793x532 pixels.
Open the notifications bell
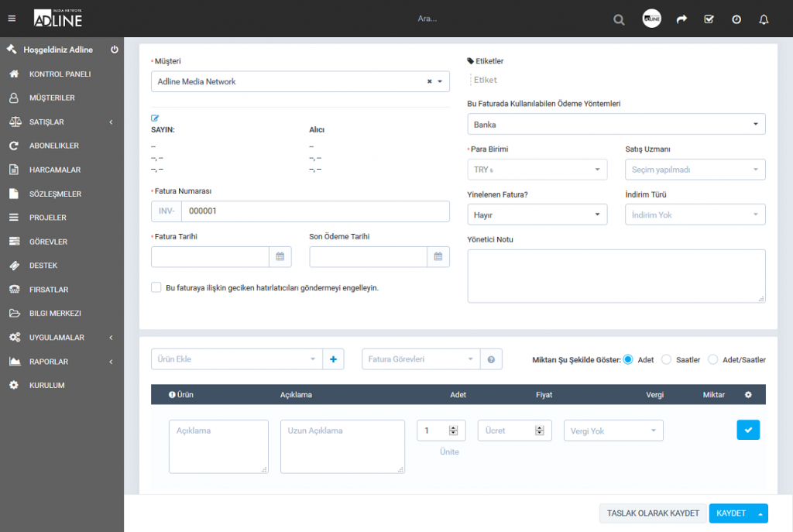[x=764, y=19]
